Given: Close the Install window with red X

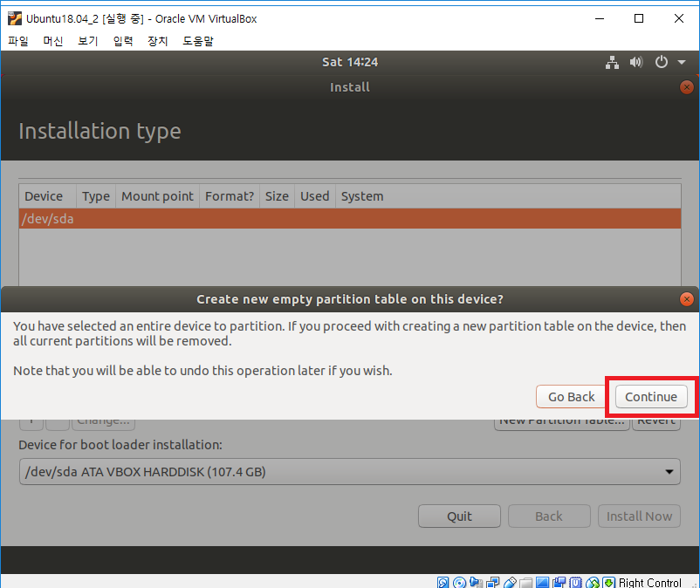Looking at the screenshot, I should coord(687,87).
